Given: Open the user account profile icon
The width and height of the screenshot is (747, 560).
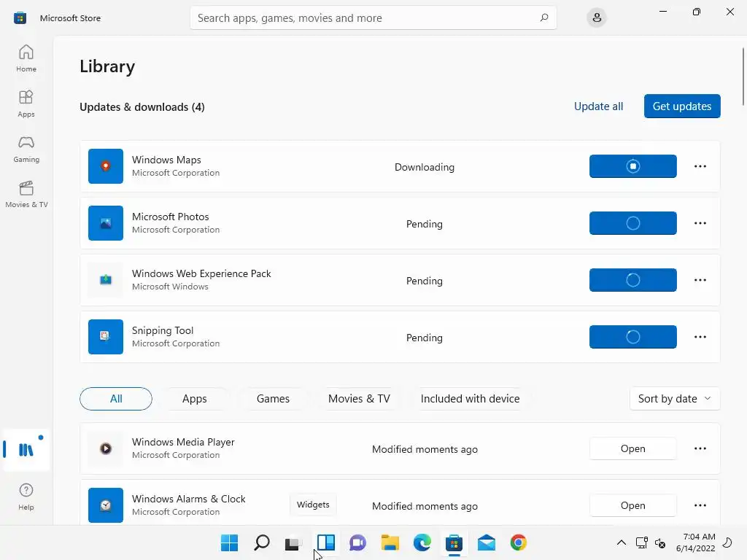Looking at the screenshot, I should click(x=597, y=17).
